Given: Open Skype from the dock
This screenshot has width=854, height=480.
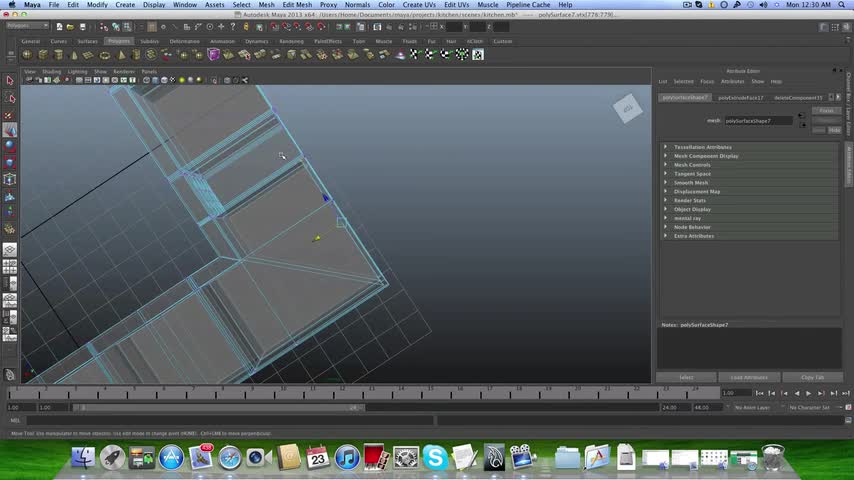Looking at the screenshot, I should click(435, 458).
